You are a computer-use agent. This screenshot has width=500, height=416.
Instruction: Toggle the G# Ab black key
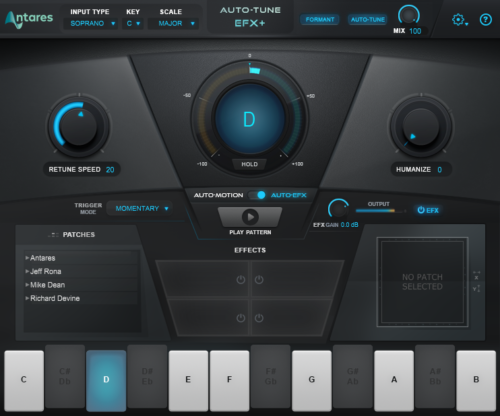point(353,376)
